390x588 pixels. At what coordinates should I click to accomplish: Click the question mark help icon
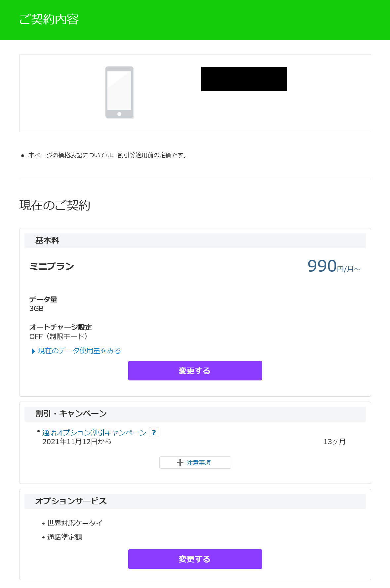pos(154,432)
